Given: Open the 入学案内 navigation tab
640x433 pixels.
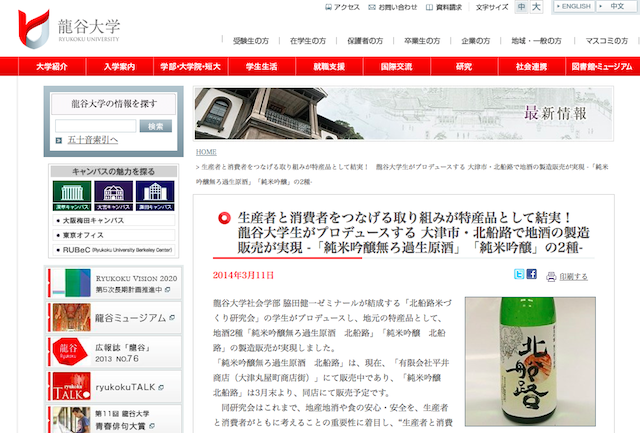Looking at the screenshot, I should (x=119, y=67).
